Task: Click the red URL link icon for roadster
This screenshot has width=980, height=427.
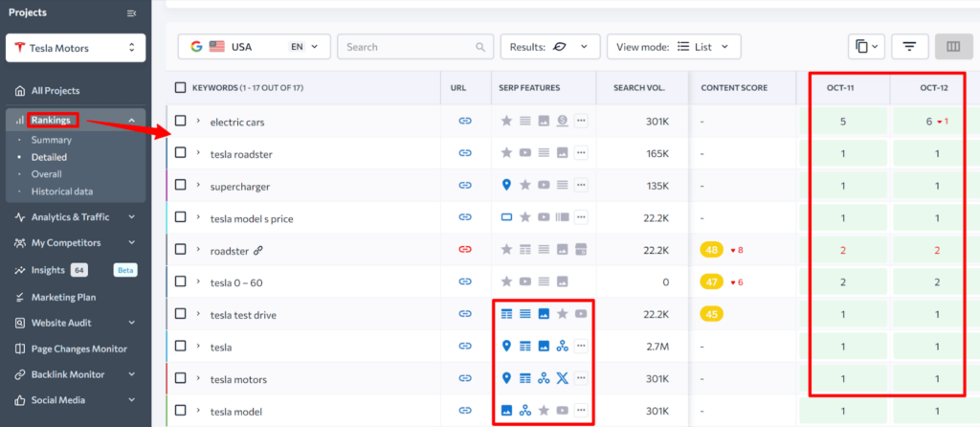Action: click(x=465, y=250)
